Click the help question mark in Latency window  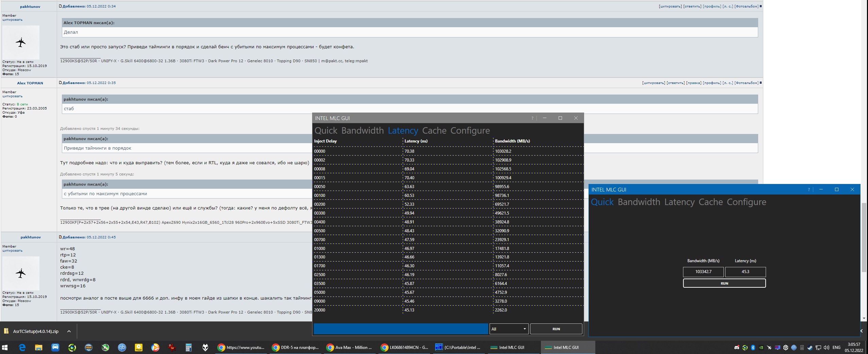pos(532,118)
